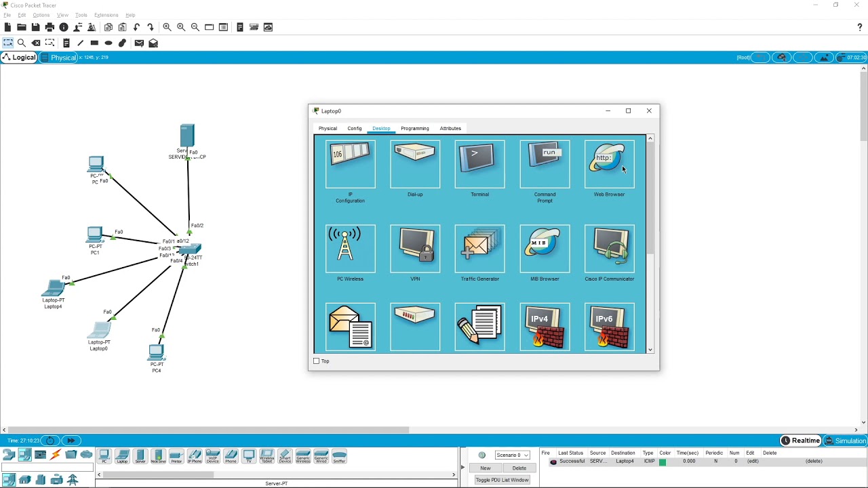
Task: Open the Extensions menu
Action: 106,15
